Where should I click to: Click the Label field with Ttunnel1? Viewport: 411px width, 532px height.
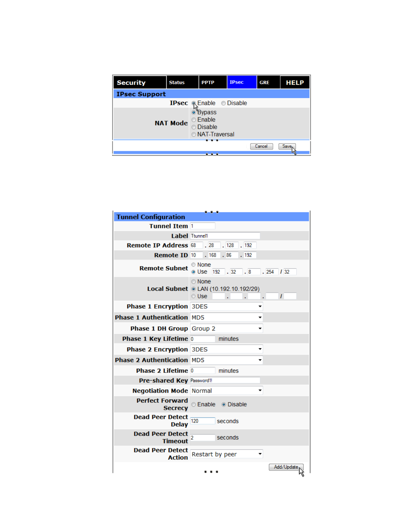(225, 236)
